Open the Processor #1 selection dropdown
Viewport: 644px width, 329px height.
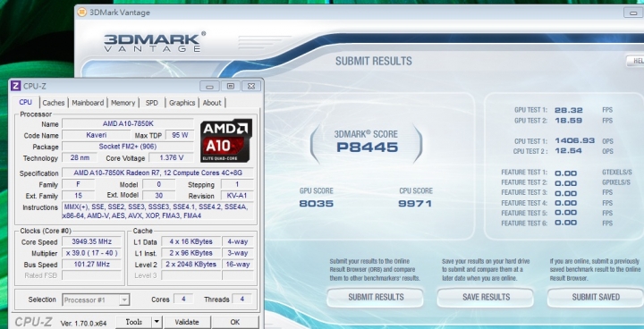point(96,299)
